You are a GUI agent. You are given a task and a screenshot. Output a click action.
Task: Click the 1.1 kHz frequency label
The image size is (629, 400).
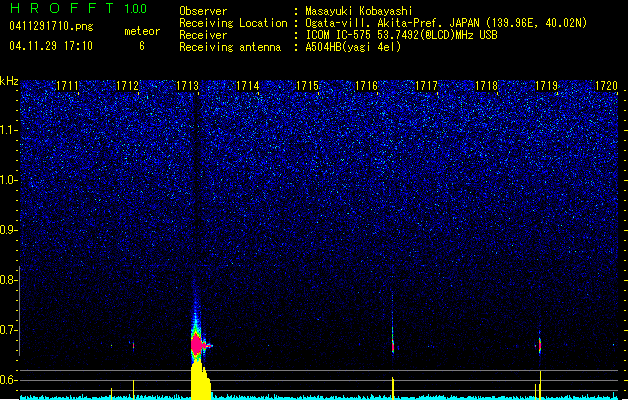click(9, 130)
